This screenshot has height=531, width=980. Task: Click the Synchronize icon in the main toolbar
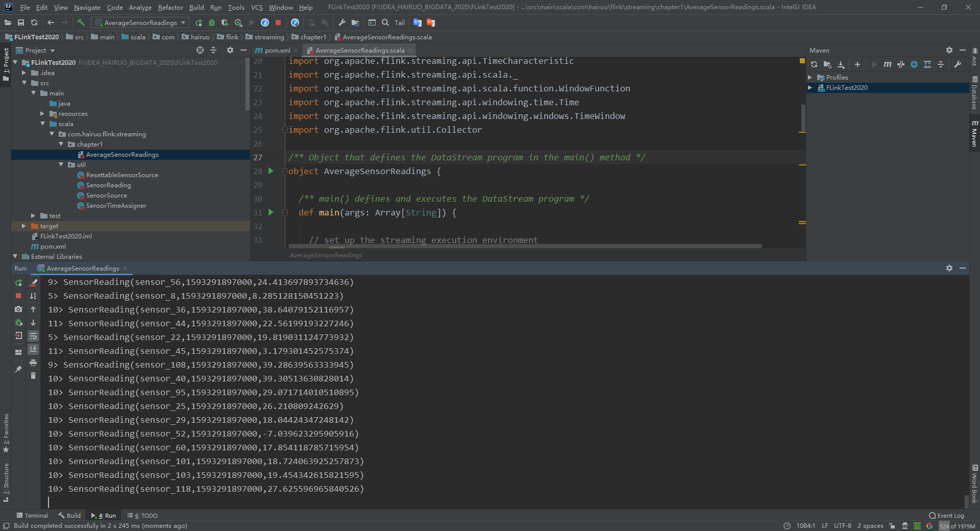tap(34, 22)
